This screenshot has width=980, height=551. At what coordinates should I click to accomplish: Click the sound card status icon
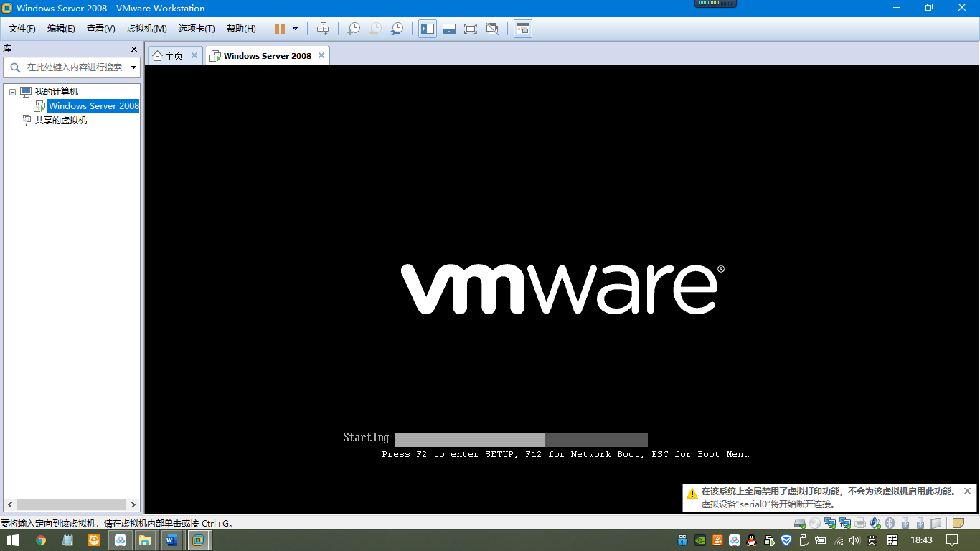pos(875,523)
